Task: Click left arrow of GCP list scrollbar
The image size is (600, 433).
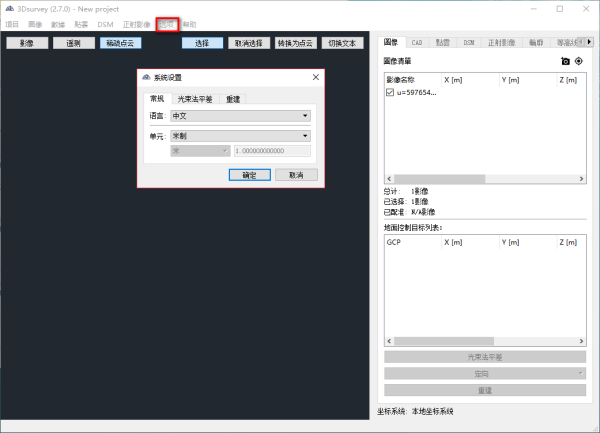Action: [x=389, y=341]
